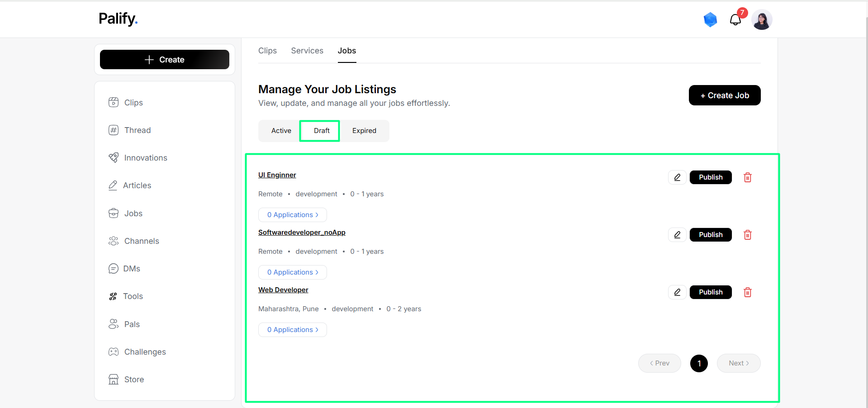The width and height of the screenshot is (868, 408).
Task: Delete the UI Enginner job
Action: (x=748, y=177)
